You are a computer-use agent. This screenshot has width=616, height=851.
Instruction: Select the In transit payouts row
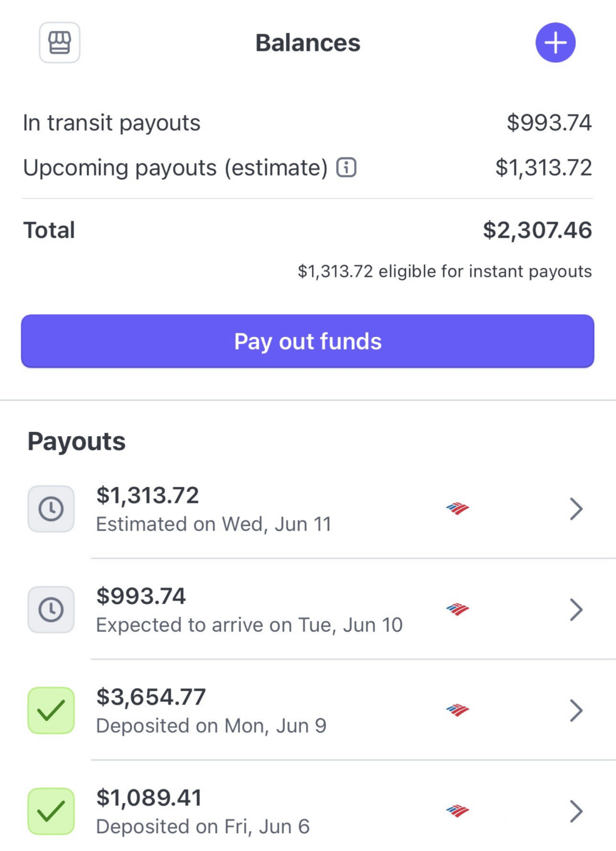[307, 123]
